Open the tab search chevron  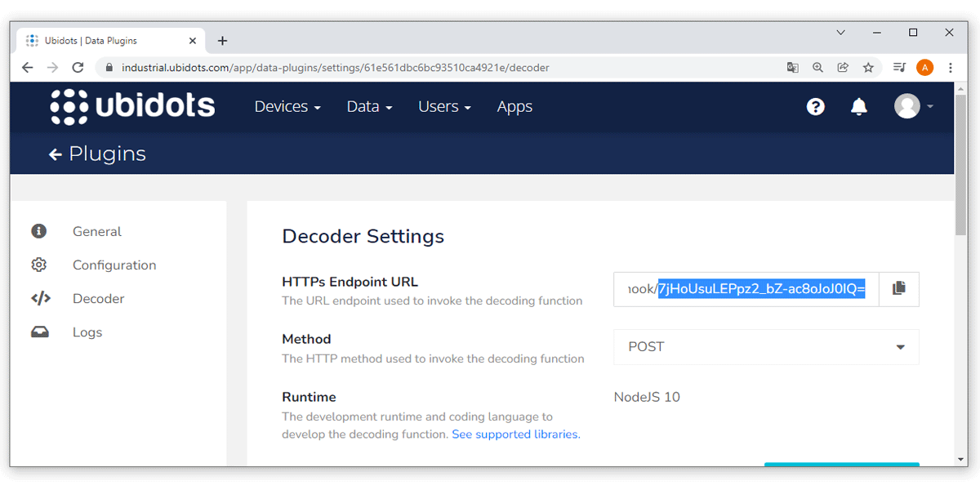point(841,33)
